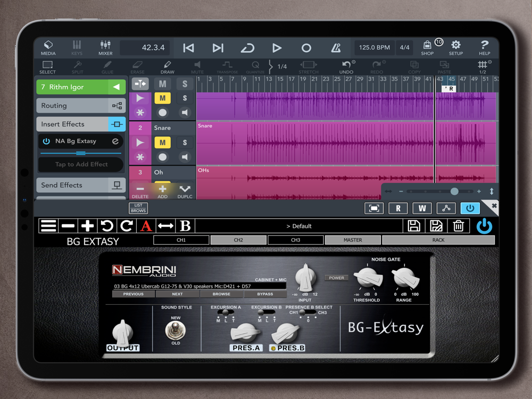This screenshot has width=532, height=399.
Task: Delete preset with the trash icon
Action: [x=459, y=226]
